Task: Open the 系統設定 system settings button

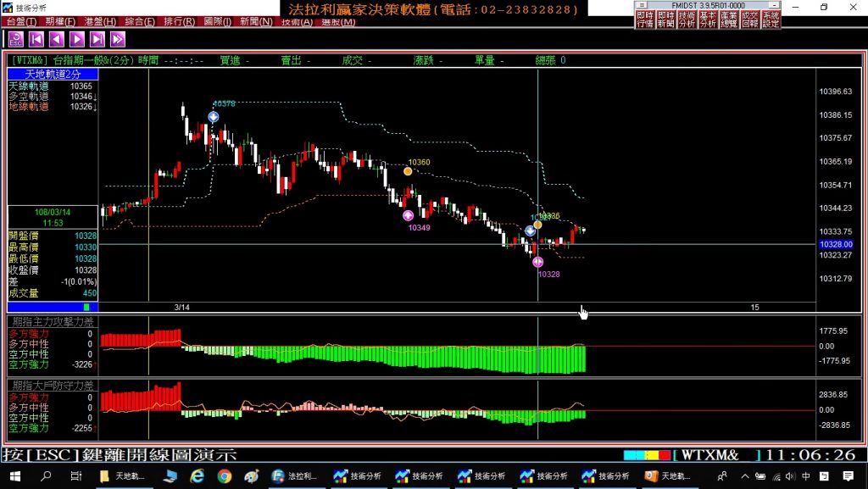Action: pos(771,19)
